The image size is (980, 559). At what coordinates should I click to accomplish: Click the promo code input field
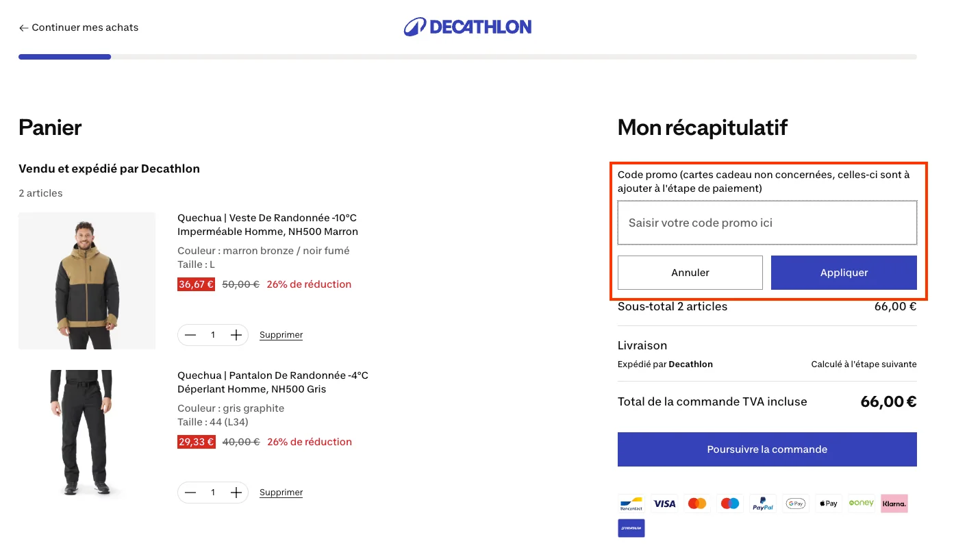766,222
